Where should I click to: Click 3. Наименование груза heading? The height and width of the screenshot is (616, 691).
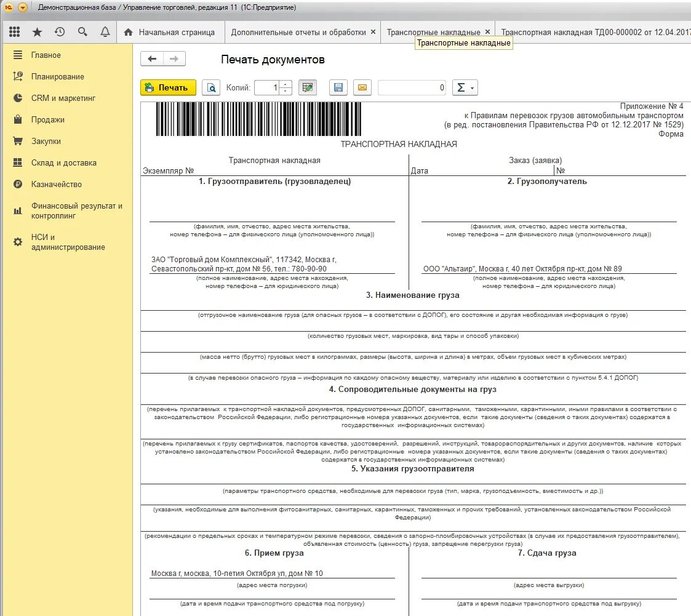(x=412, y=295)
